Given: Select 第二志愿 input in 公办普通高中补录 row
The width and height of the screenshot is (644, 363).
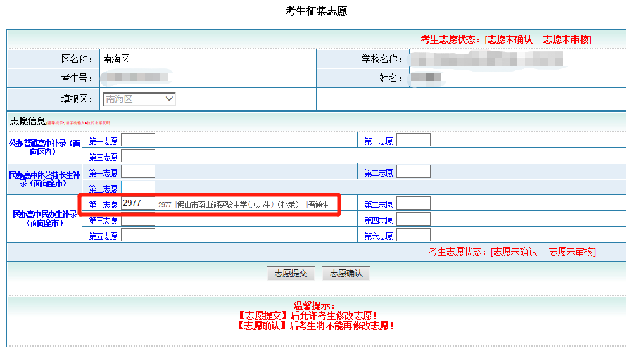Looking at the screenshot, I should pyautogui.click(x=413, y=140).
